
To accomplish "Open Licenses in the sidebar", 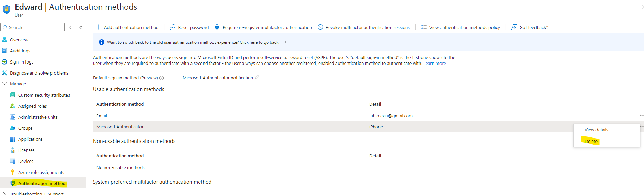I will tap(27, 150).
